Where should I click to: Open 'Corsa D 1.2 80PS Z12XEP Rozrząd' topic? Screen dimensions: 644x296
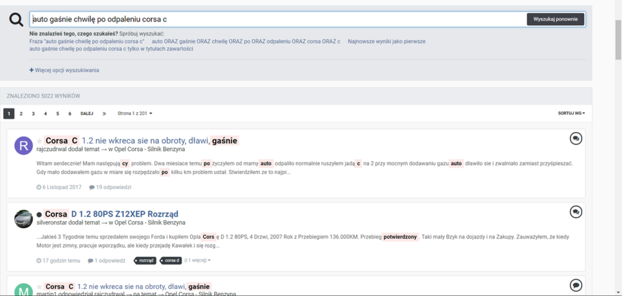pos(111,214)
